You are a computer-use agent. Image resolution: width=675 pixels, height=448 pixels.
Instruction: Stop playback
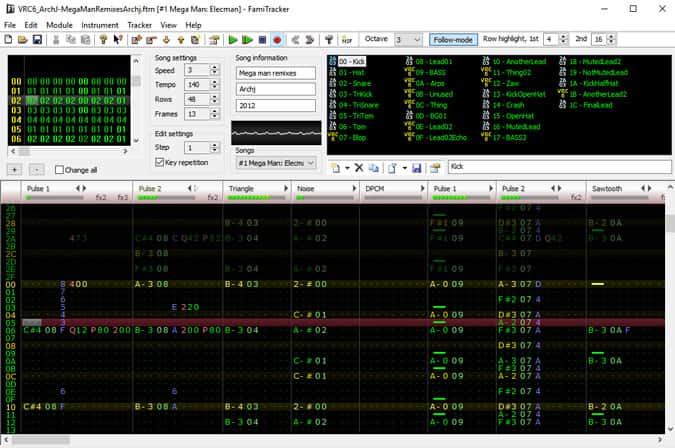pos(262,40)
